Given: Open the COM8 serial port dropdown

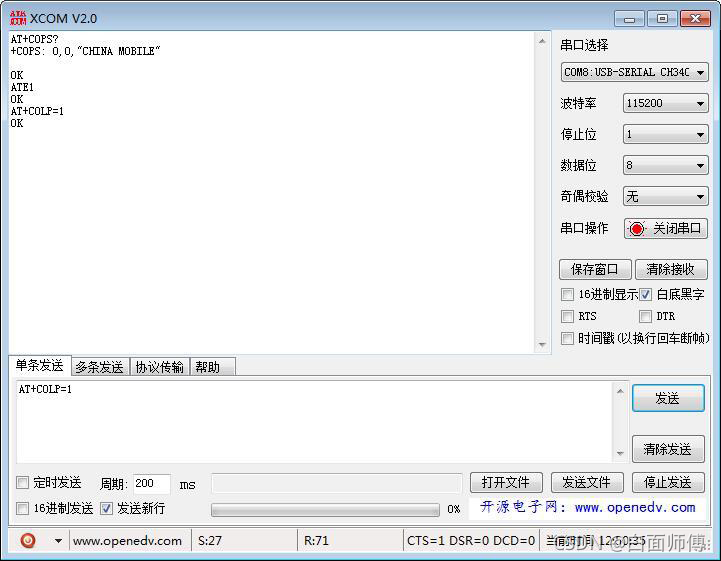Looking at the screenshot, I should pyautogui.click(x=634, y=72).
